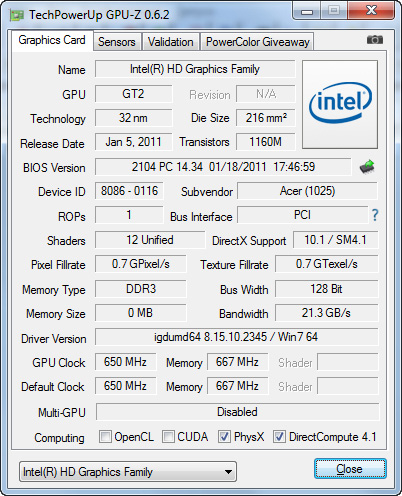The width and height of the screenshot is (402, 496).
Task: Click the Intel vendor logo
Action: pos(340,104)
